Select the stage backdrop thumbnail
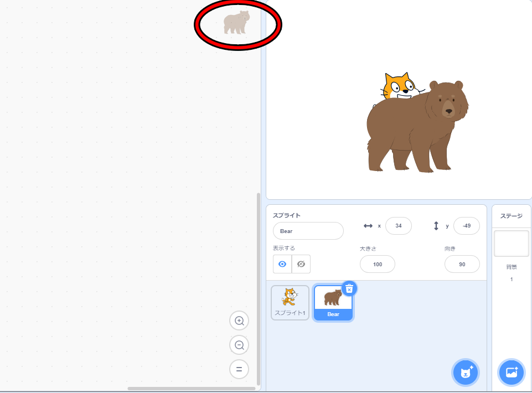The height and width of the screenshot is (393, 532). [x=512, y=244]
